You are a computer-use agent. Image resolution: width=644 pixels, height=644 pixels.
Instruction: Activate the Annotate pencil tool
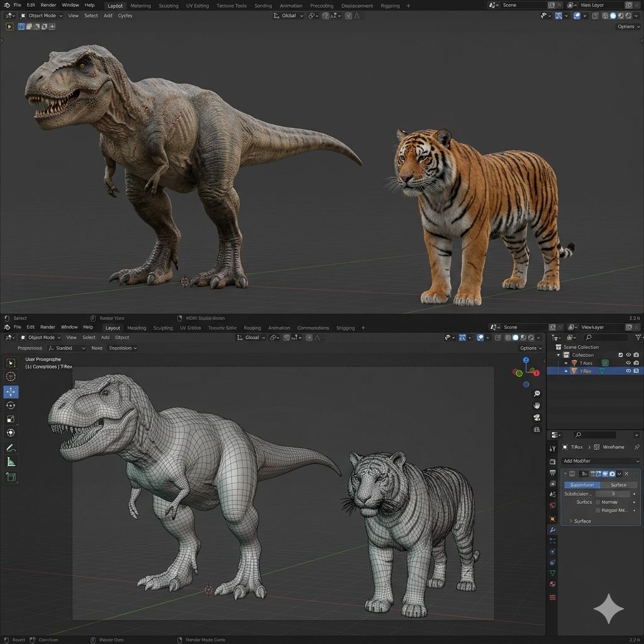pyautogui.click(x=11, y=448)
